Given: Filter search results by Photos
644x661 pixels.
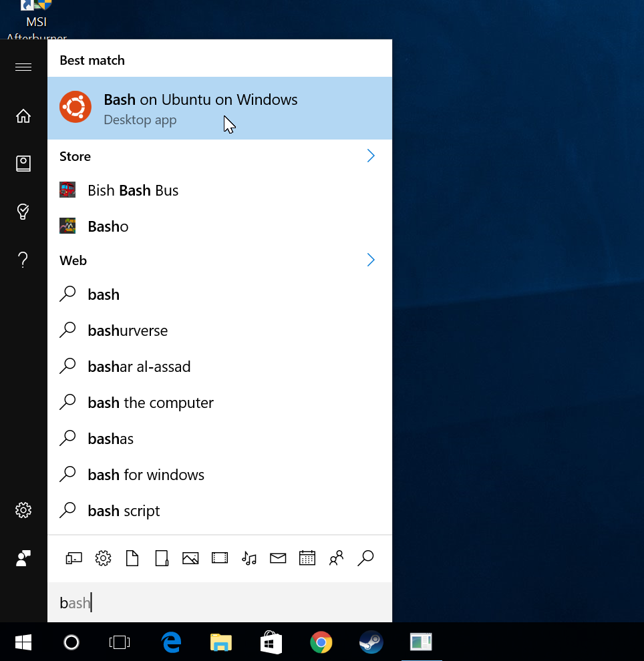Looking at the screenshot, I should 190,559.
